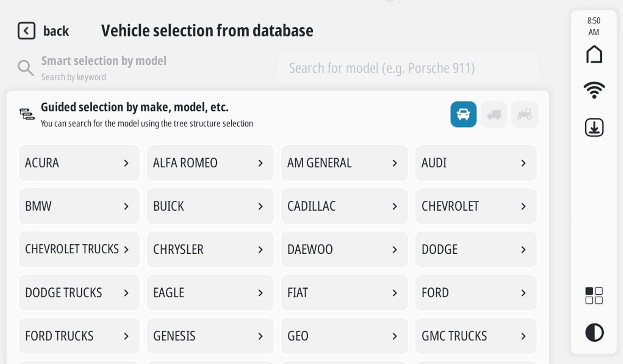Screen dimensions: 623x364
Task: Open the Wi-Fi settings icon
Action: [594, 90]
